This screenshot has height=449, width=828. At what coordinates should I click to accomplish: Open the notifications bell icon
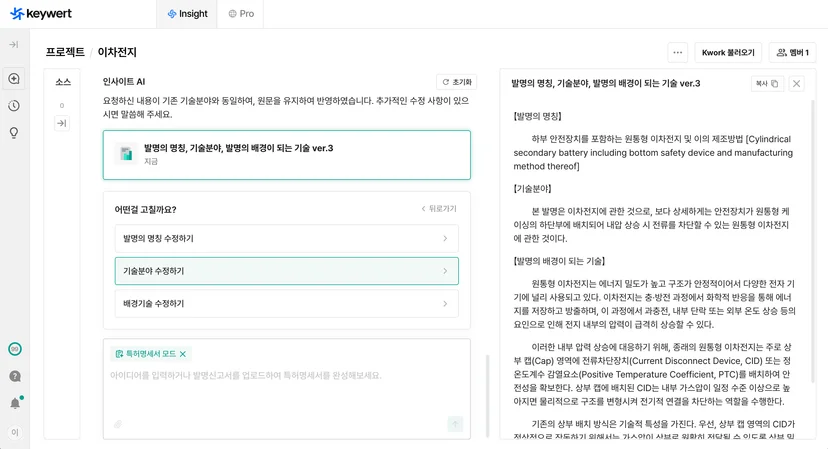15,404
